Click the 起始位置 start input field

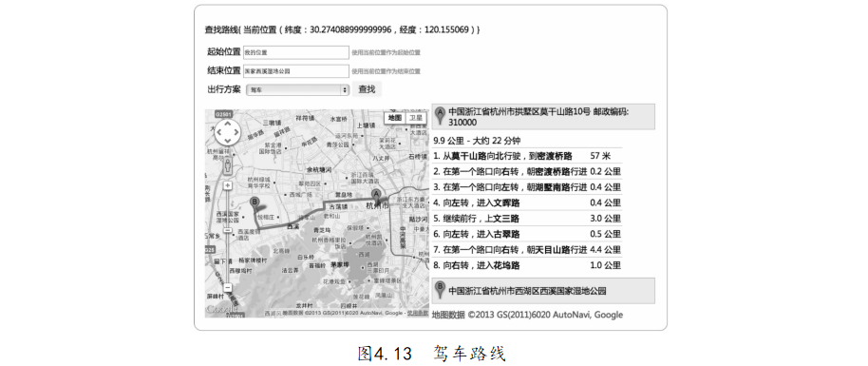click(x=296, y=52)
